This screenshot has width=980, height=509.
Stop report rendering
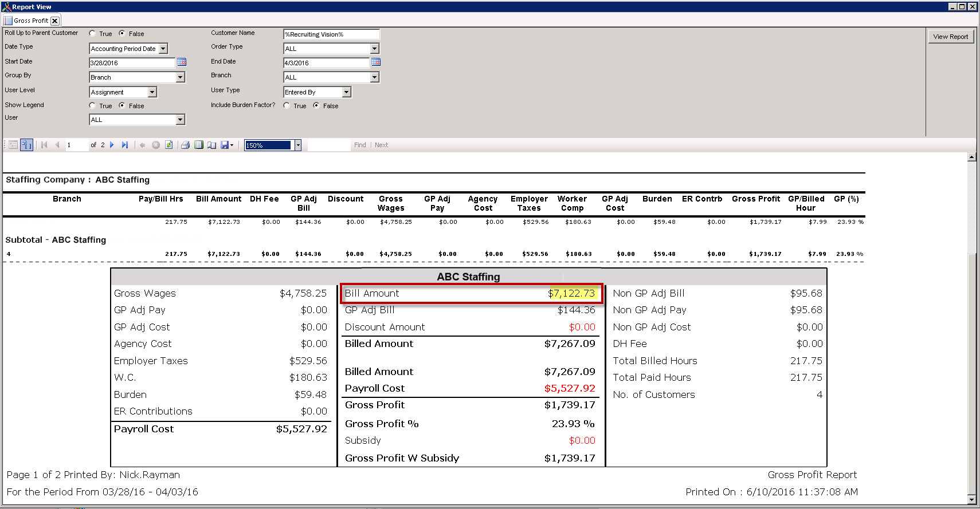[156, 145]
